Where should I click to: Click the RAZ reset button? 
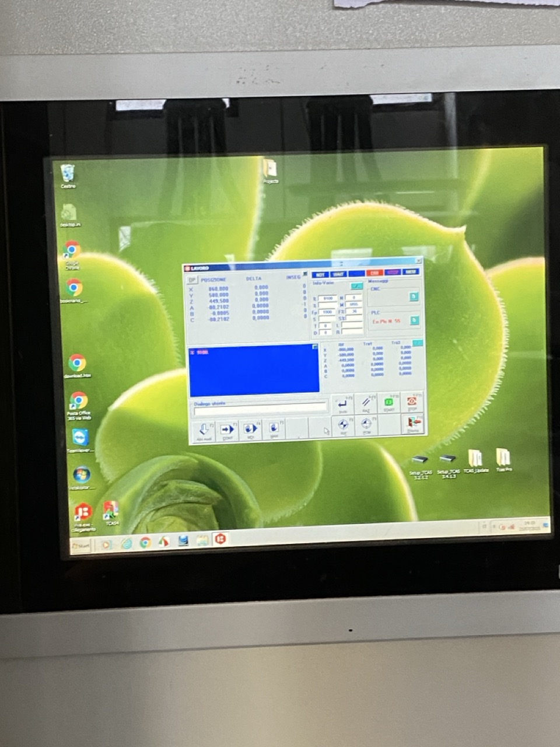(x=366, y=403)
